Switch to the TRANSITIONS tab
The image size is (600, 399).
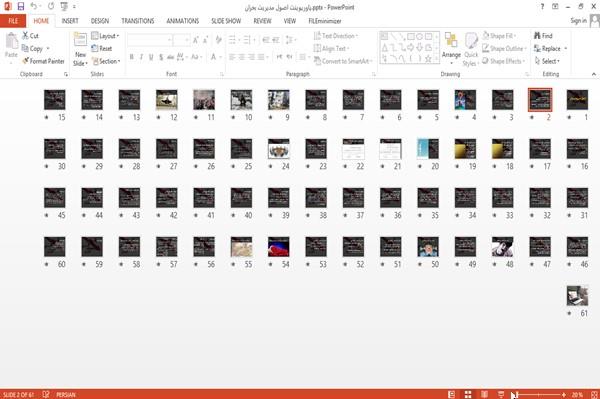[x=138, y=21]
